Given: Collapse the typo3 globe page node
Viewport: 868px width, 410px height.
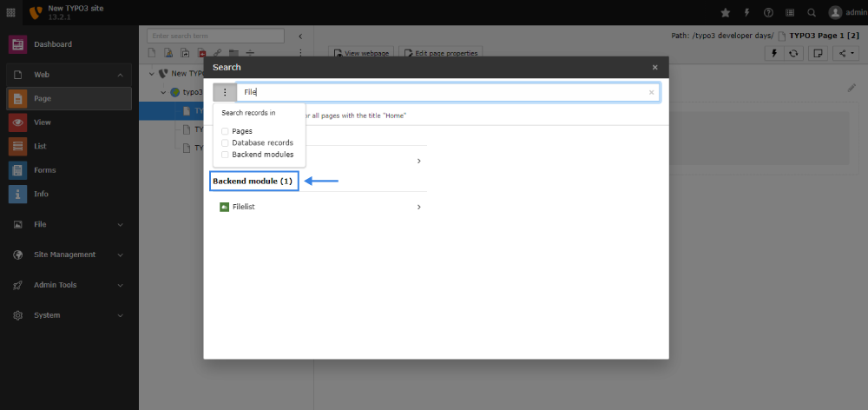Looking at the screenshot, I should point(163,93).
